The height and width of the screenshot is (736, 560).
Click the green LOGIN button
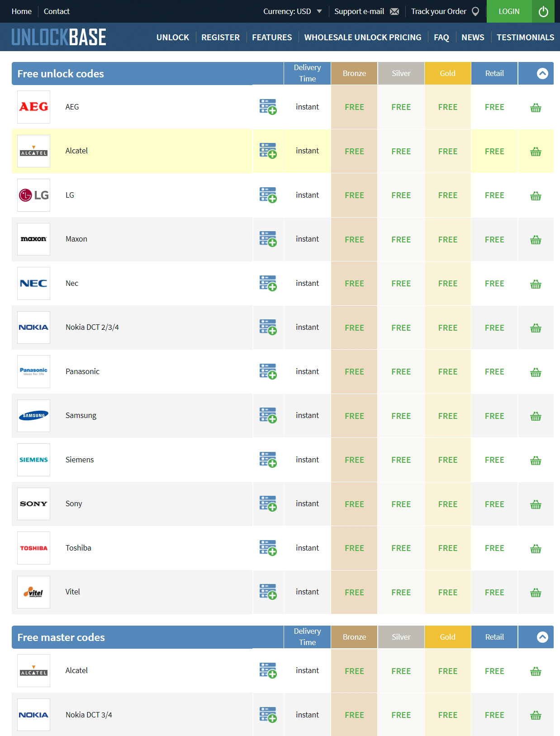[509, 11]
